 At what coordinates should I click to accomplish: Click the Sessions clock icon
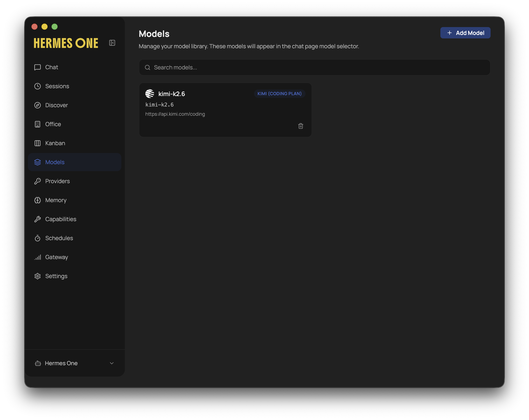coord(38,86)
